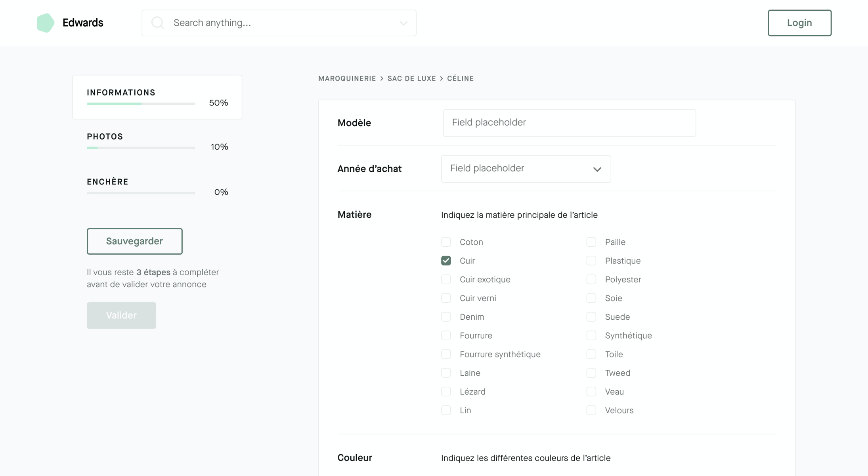Click the Année d'achat chevron arrow
Viewport: 868px width, 476px height.
tap(597, 169)
